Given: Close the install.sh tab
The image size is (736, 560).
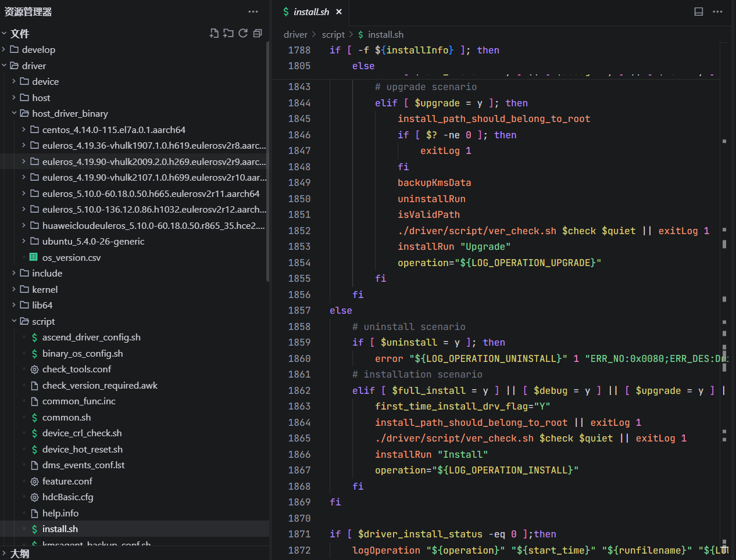Looking at the screenshot, I should [339, 12].
